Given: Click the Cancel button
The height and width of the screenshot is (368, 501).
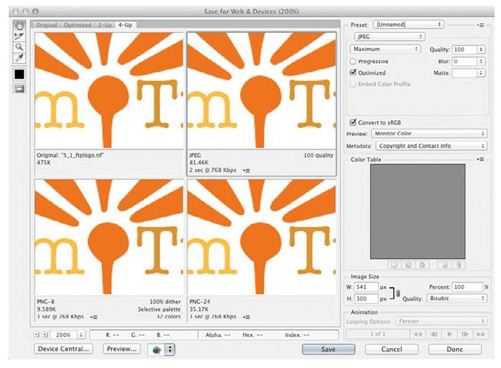Looking at the screenshot, I should point(392,349).
